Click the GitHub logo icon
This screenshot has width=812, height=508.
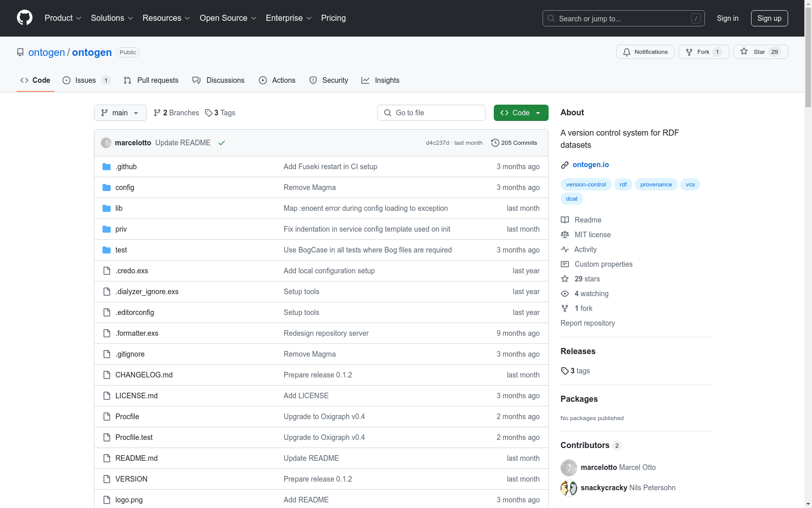point(24,18)
